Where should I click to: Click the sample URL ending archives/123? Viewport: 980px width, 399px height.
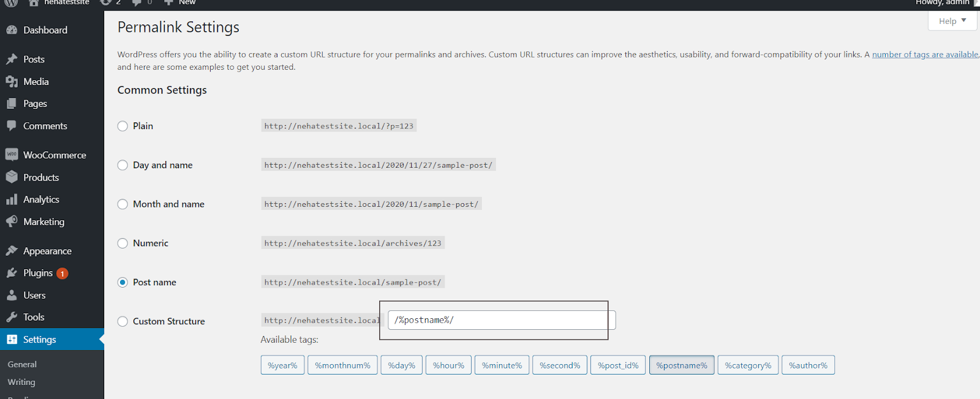353,244
